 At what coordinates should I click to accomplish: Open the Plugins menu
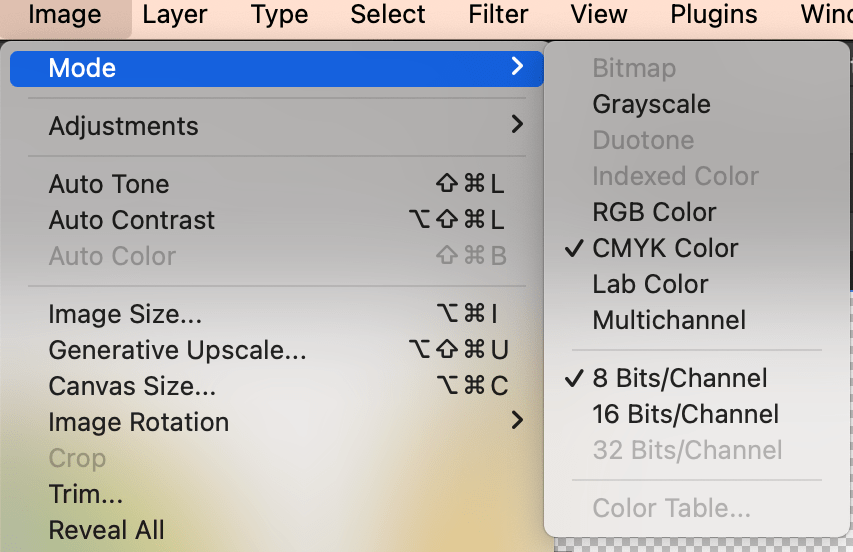[x=714, y=15]
